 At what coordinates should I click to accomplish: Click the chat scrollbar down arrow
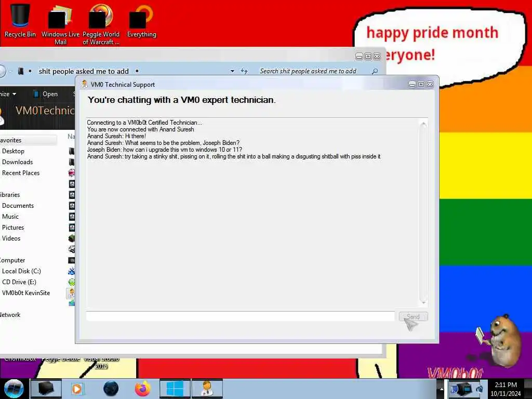click(423, 302)
